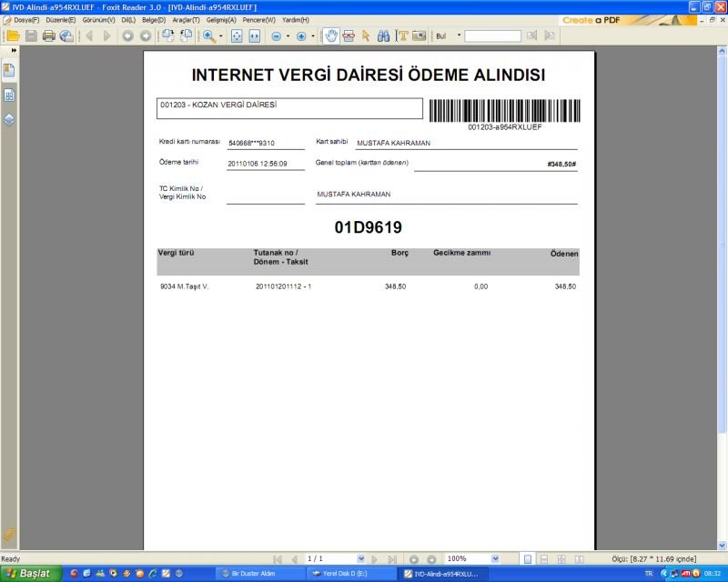Image resolution: width=728 pixels, height=582 pixels.
Task: Open the Bookmarks panel in sidebar
Action: pos(9,71)
